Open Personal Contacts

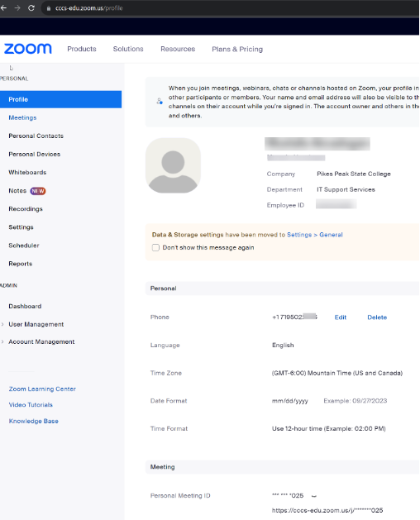pyautogui.click(x=36, y=136)
